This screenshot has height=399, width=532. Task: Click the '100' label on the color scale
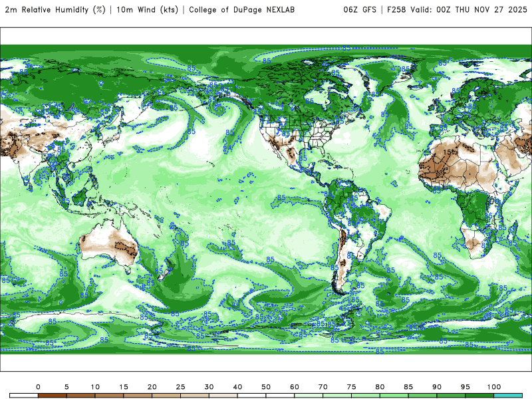494,387
